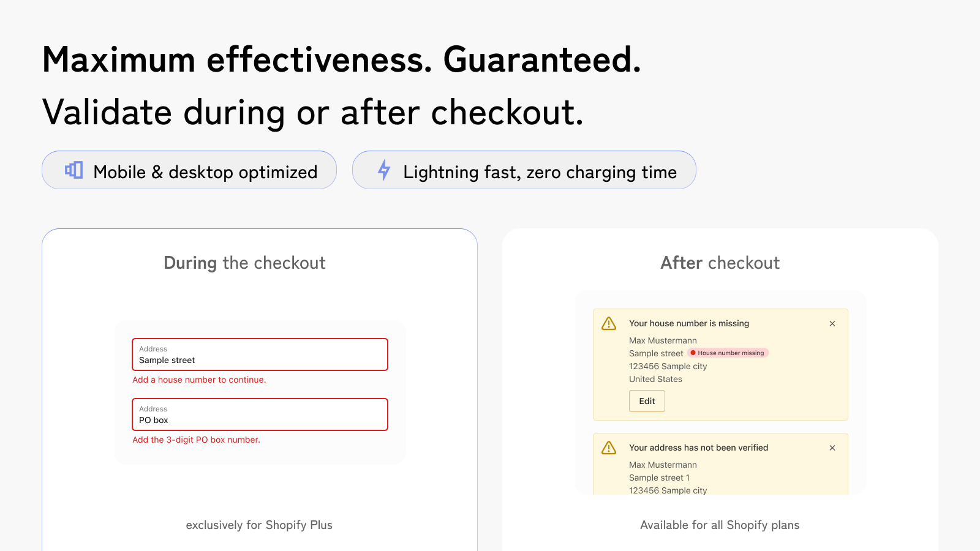The image size is (980, 551).
Task: Click the Add a house number error message
Action: tap(199, 380)
